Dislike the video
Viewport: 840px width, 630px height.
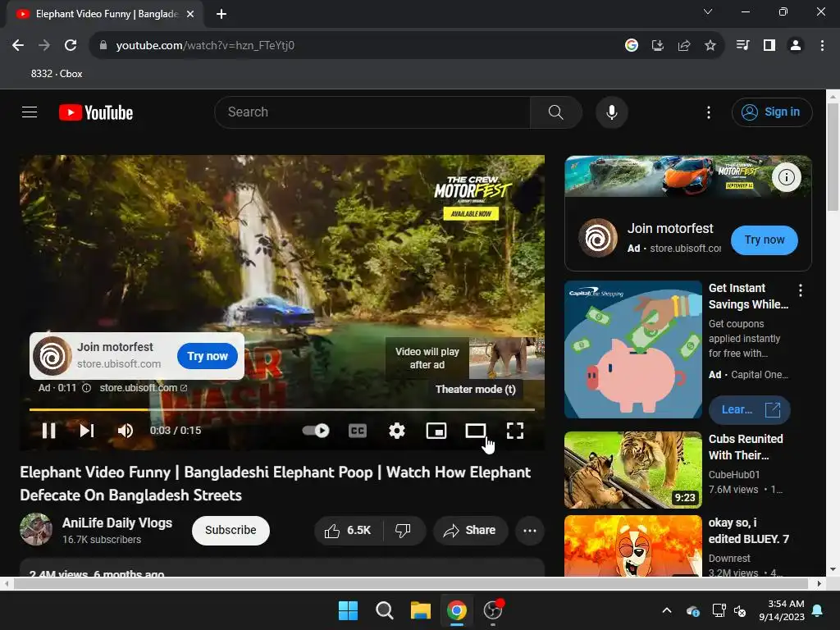[404, 531]
